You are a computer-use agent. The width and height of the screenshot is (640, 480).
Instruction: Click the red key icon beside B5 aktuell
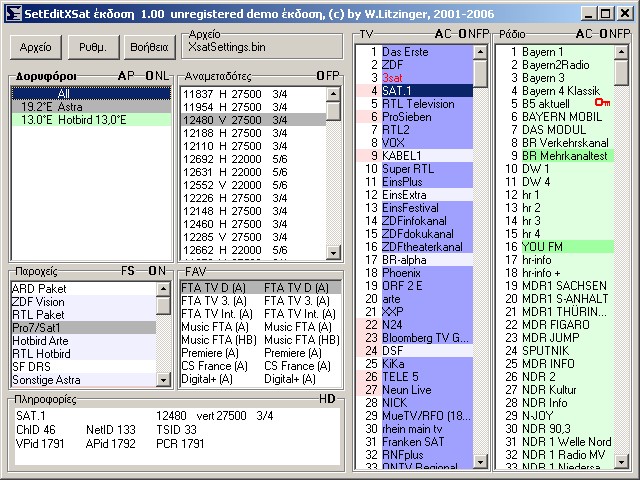[x=602, y=103]
